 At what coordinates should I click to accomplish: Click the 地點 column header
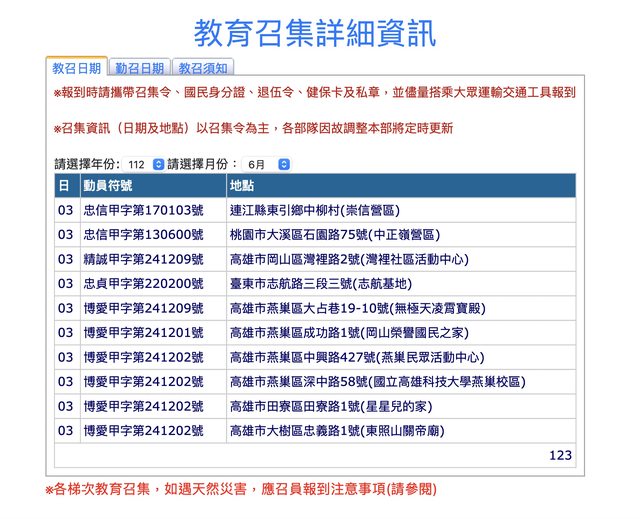coord(242,186)
